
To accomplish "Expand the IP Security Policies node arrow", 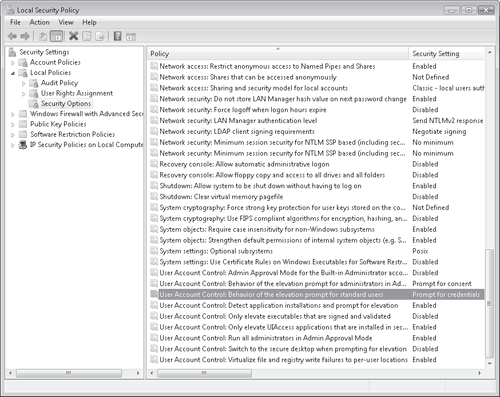I will click(13, 145).
